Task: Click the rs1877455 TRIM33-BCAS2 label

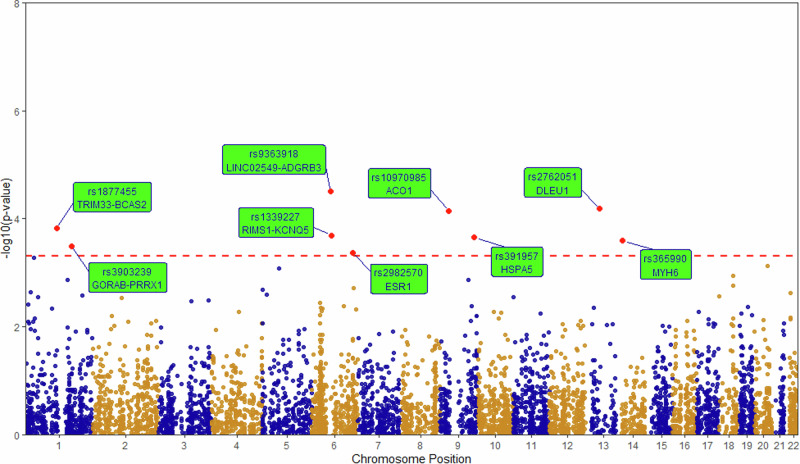Action: coord(112,197)
